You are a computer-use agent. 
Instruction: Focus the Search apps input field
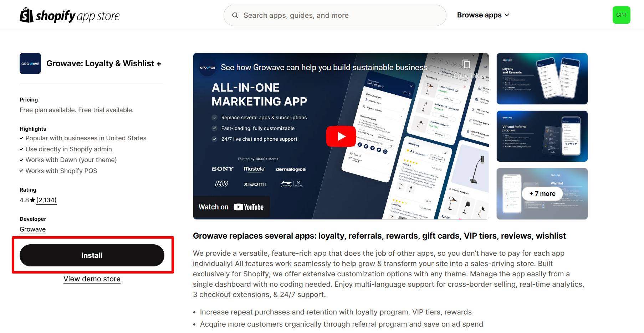tap(335, 15)
